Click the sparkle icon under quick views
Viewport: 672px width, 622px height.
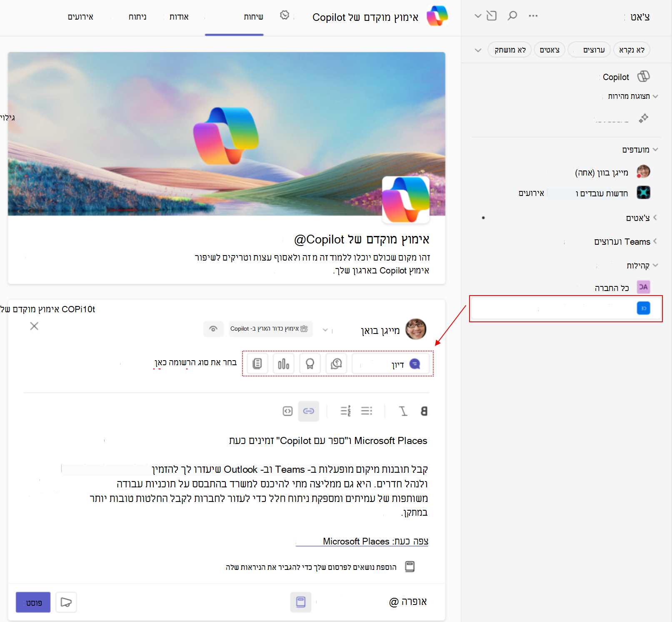coord(644,118)
